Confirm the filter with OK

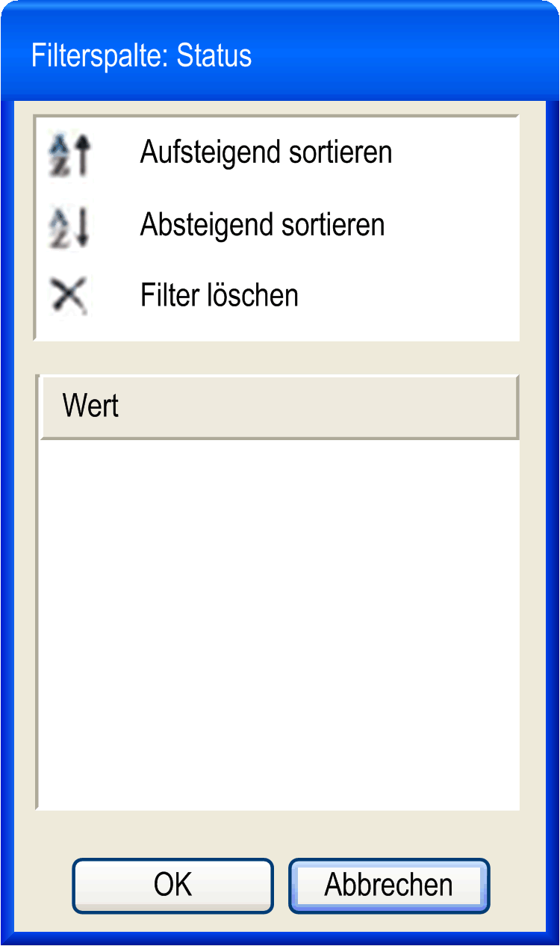(173, 885)
